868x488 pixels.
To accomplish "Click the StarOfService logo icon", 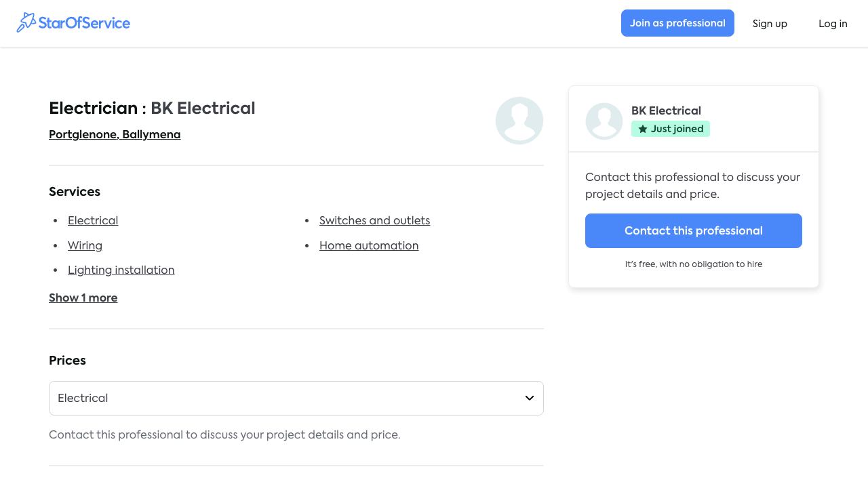I will click(27, 22).
